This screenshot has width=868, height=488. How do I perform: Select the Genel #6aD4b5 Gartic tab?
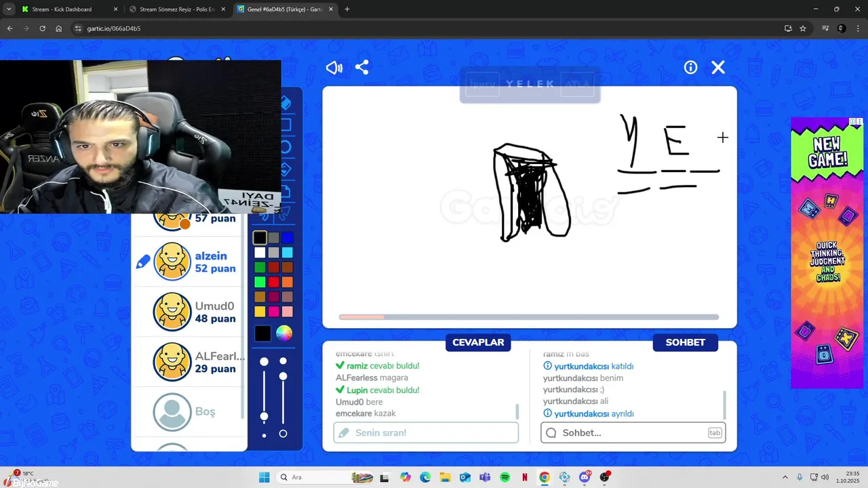pyautogui.click(x=285, y=9)
